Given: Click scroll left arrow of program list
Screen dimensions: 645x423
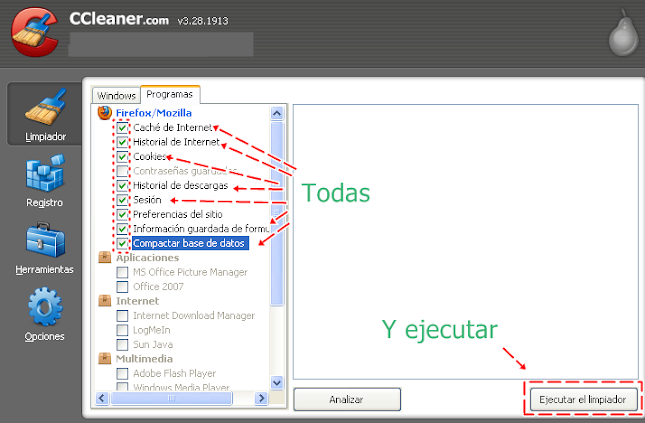Looking at the screenshot, I should (102, 398).
